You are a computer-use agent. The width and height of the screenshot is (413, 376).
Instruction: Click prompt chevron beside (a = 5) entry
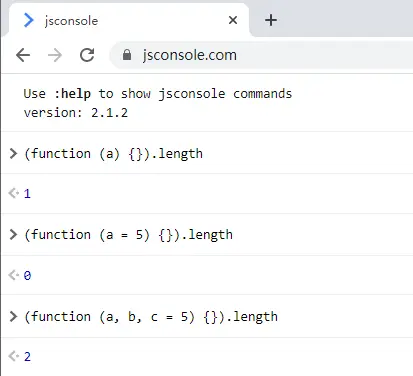pos(13,235)
